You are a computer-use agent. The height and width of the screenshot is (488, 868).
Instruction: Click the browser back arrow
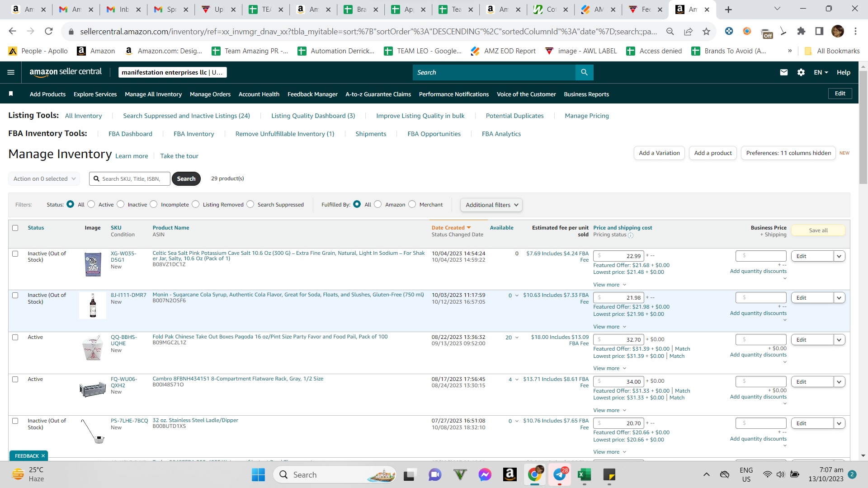pyautogui.click(x=12, y=31)
